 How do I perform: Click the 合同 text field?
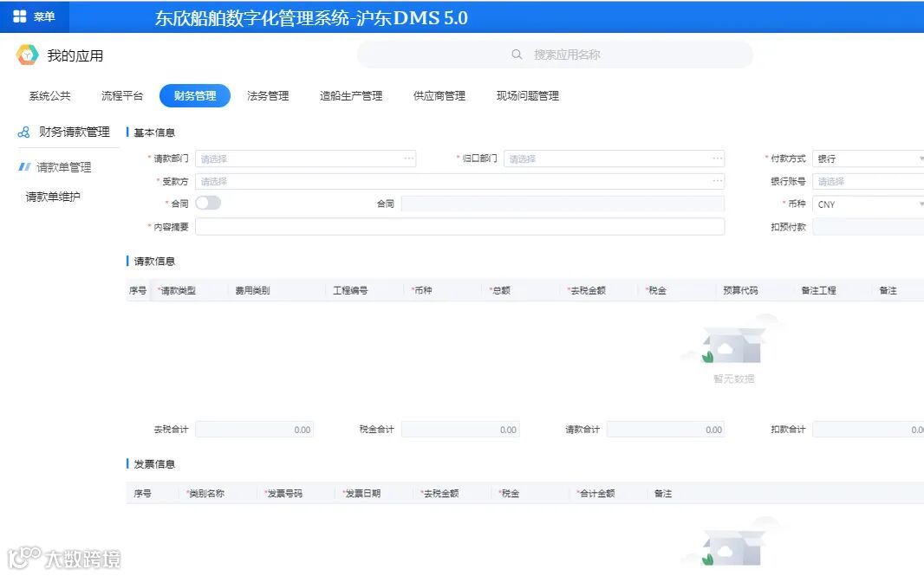(563, 204)
